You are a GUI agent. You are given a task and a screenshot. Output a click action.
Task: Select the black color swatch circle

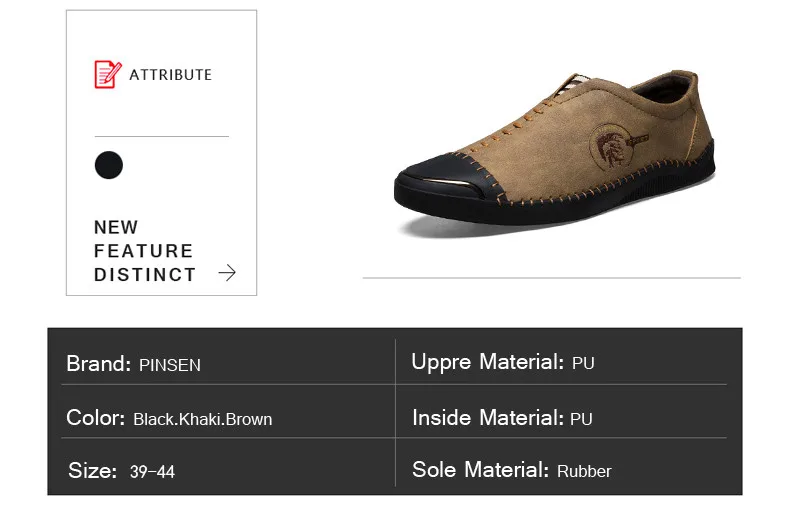click(109, 165)
